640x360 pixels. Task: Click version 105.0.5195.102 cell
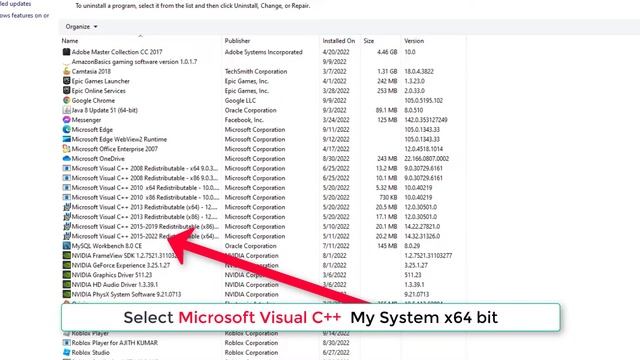[423, 100]
